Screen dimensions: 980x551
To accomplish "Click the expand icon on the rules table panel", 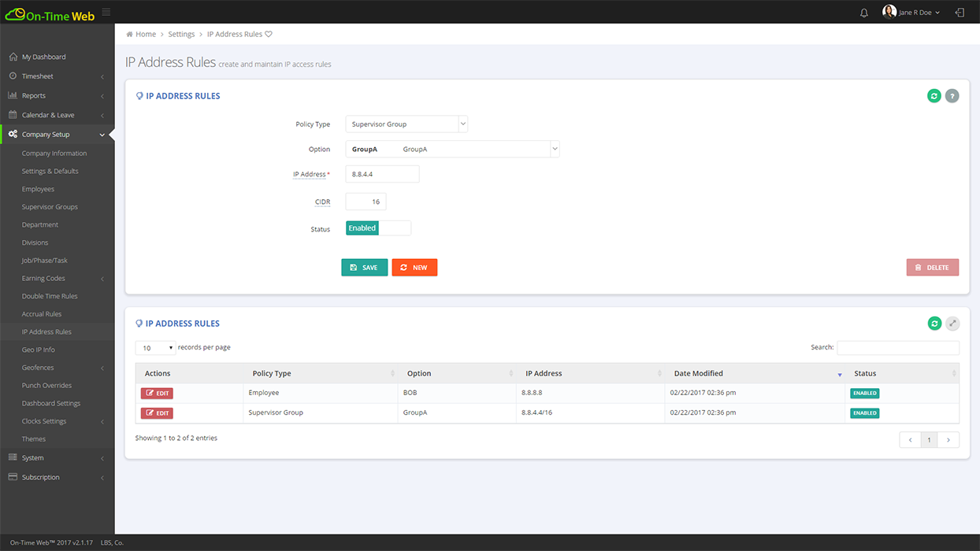I will 952,323.
